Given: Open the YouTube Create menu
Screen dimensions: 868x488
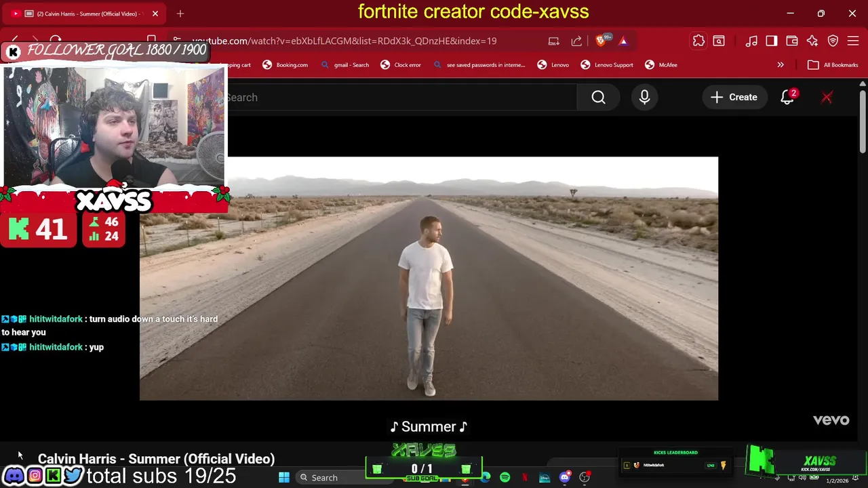Looking at the screenshot, I should click(734, 98).
